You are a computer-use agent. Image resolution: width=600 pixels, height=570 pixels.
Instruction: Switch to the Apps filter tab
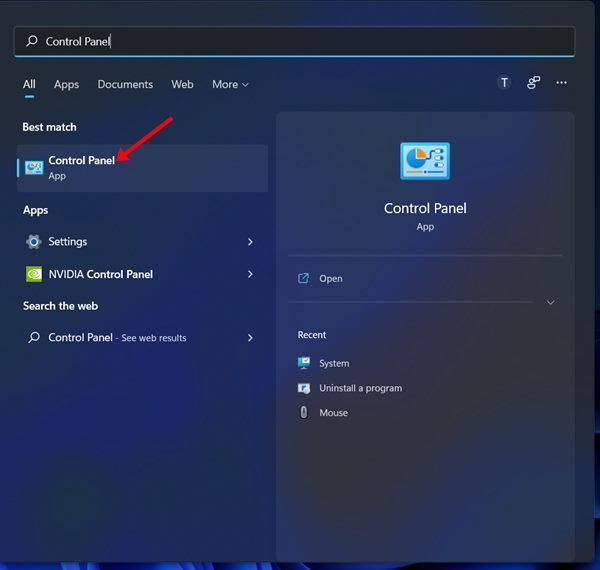tap(66, 85)
